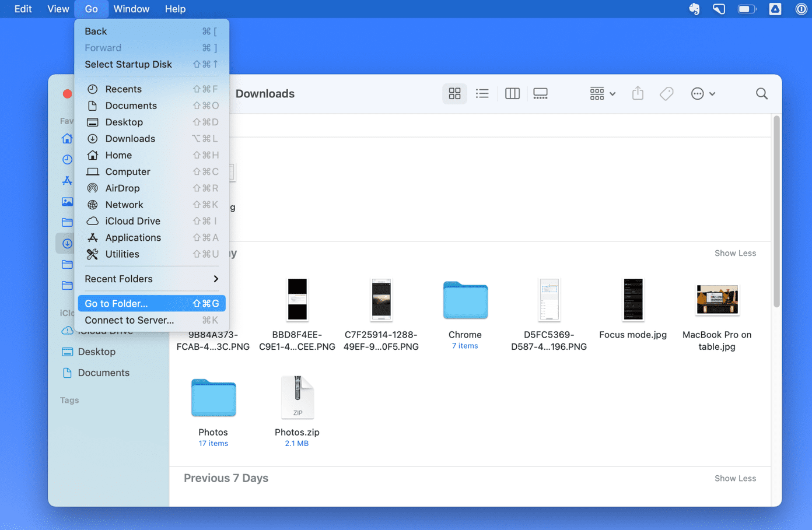Open the Finder search
This screenshot has height=530, width=812.
coord(762,93)
